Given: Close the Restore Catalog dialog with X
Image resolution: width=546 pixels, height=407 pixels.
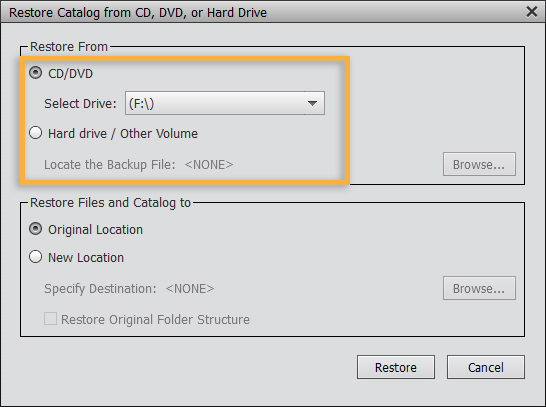Looking at the screenshot, I should (531, 12).
